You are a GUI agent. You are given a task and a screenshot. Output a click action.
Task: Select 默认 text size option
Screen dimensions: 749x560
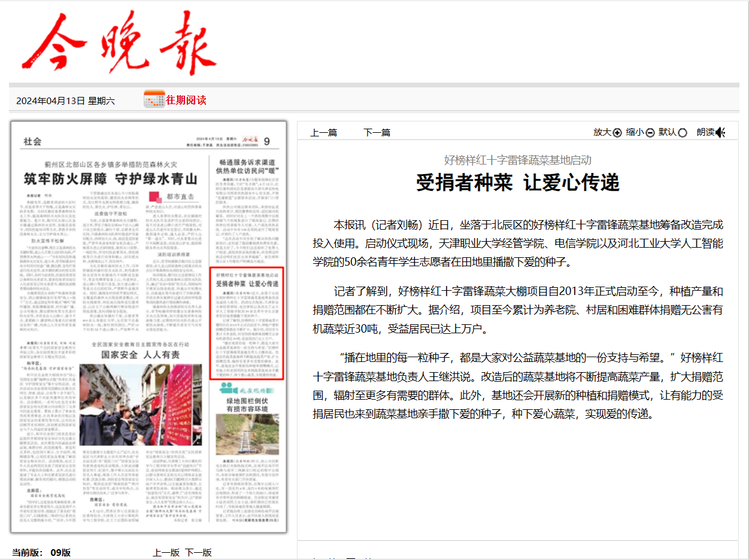click(668, 132)
